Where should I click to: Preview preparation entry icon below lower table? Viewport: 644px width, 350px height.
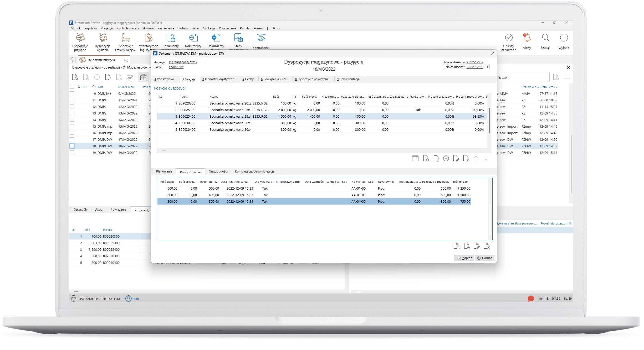457,246
